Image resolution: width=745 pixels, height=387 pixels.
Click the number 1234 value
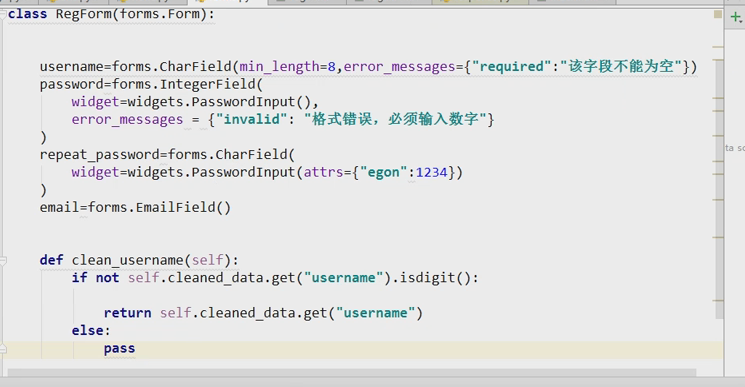431,172
